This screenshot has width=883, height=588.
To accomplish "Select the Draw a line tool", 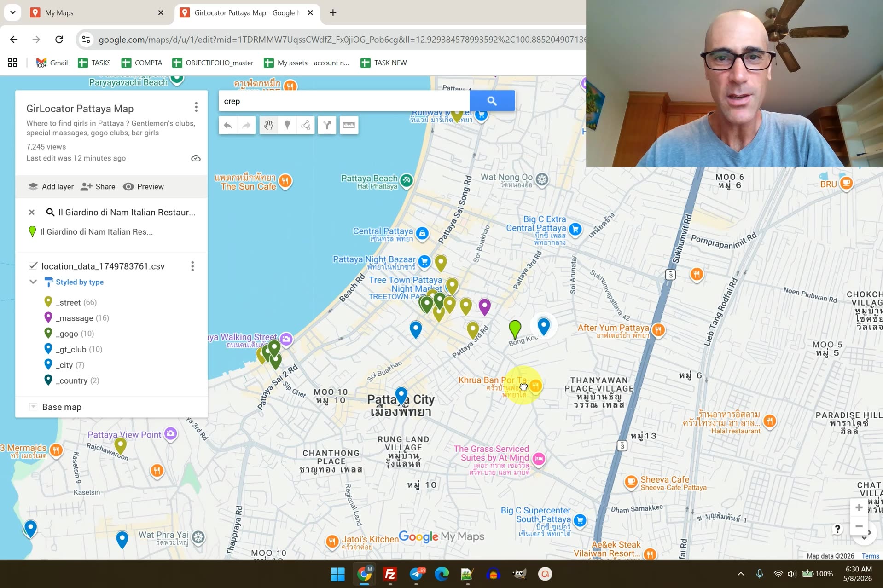I will (x=306, y=125).
